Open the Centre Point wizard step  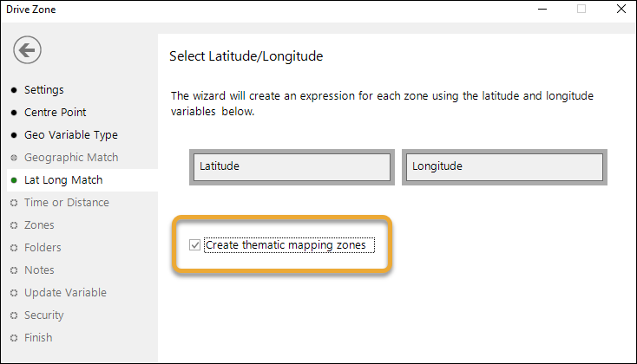point(56,113)
